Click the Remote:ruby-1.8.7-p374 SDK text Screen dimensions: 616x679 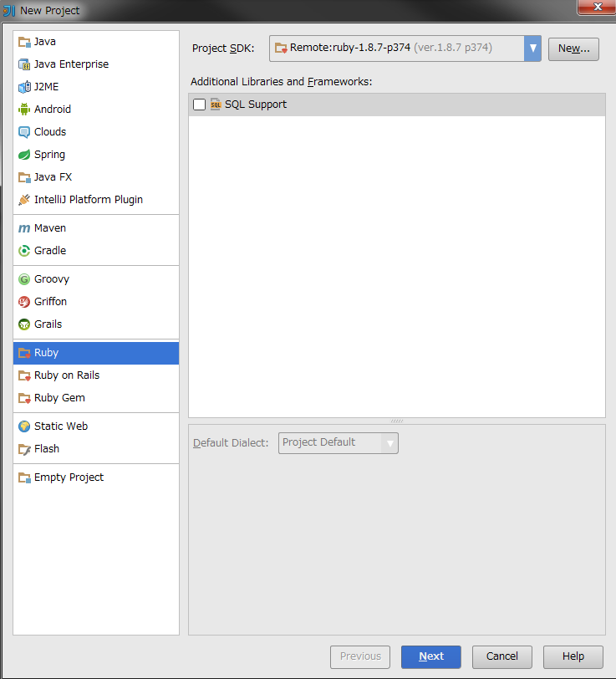coord(349,48)
